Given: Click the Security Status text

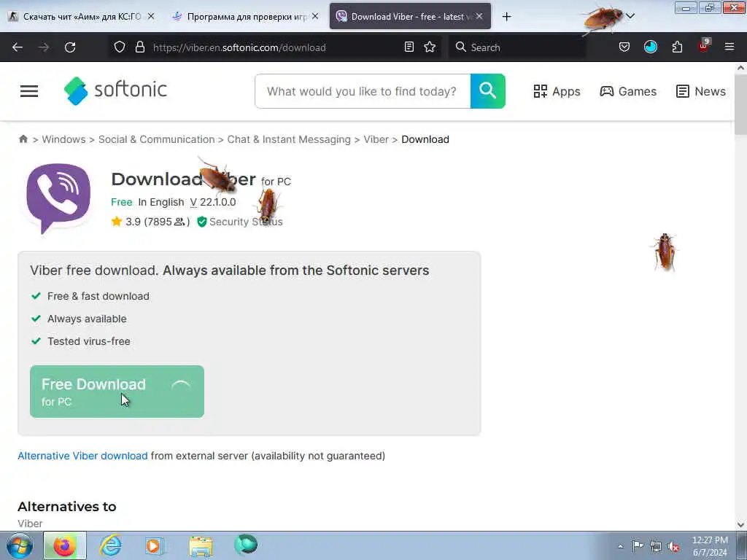Looking at the screenshot, I should [246, 222].
